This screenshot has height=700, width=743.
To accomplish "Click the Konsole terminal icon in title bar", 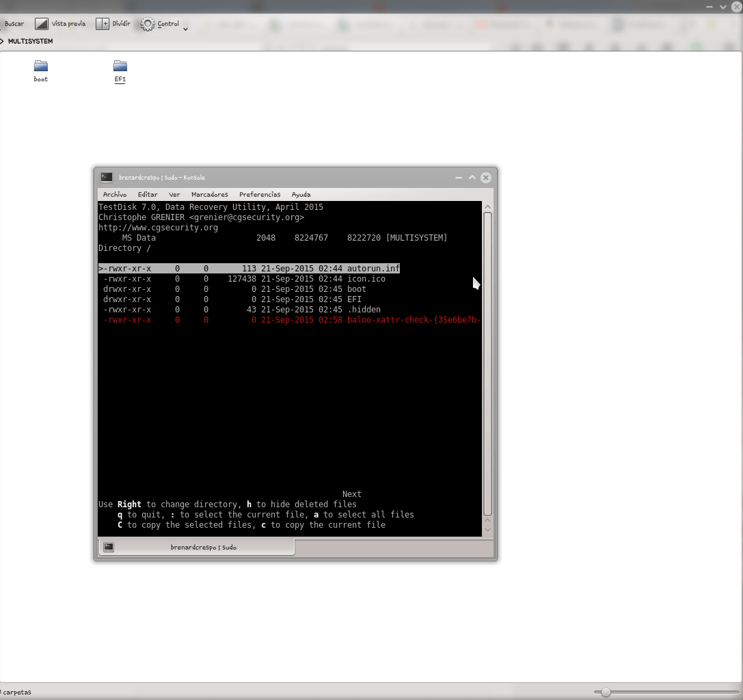I will [x=107, y=177].
